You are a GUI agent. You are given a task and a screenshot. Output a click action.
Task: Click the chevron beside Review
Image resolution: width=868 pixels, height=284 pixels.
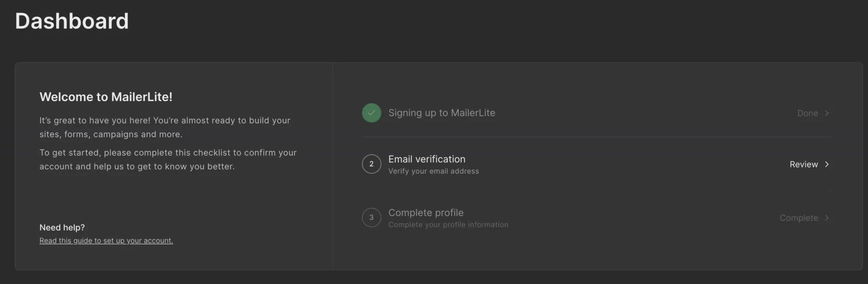(827, 164)
